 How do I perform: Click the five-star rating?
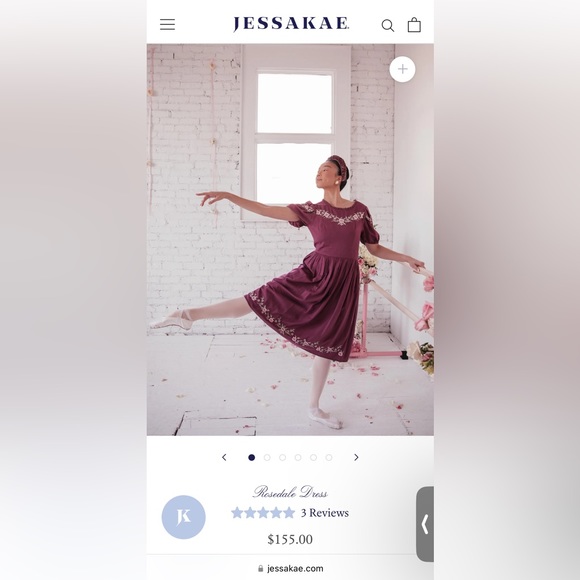pos(263,513)
